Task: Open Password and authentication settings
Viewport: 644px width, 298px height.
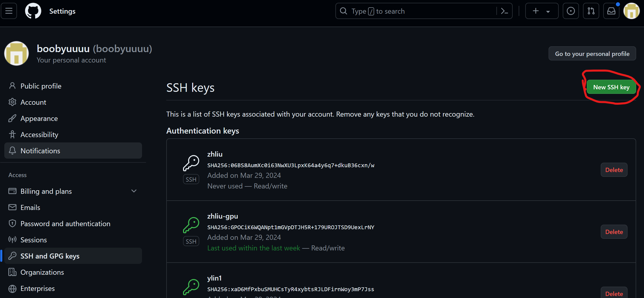Action: [x=73, y=224]
